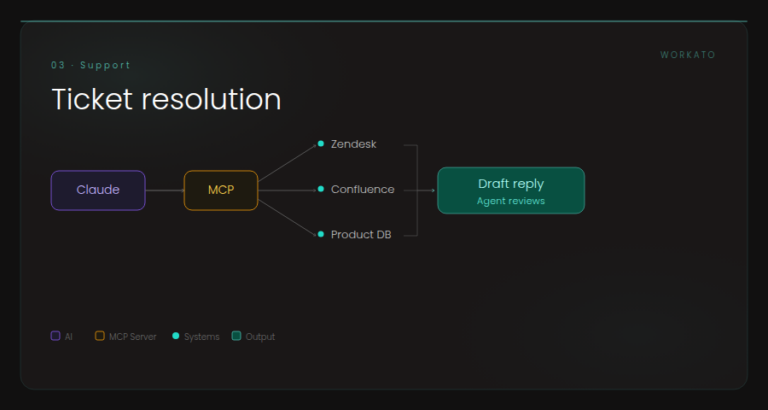
Task: Click the 03 · Support section label
Action: 91,65
